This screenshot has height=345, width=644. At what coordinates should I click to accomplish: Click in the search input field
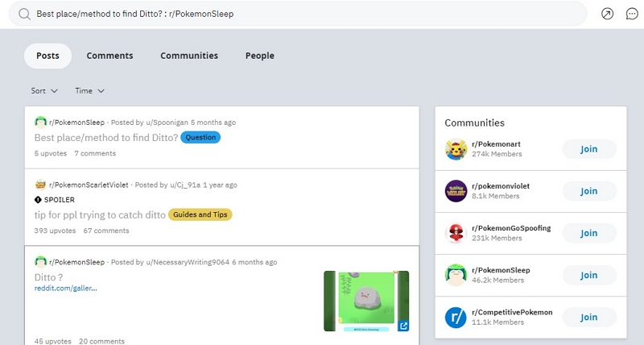[298, 14]
